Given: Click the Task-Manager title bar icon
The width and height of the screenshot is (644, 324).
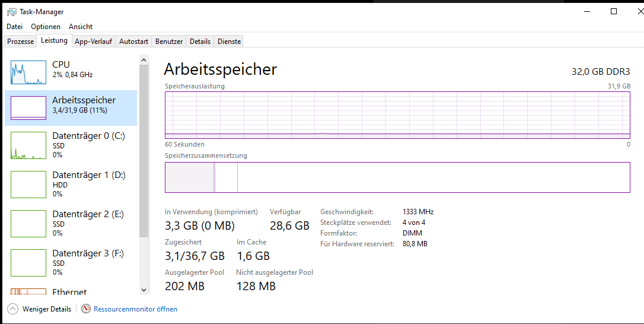Looking at the screenshot, I should (12, 12).
